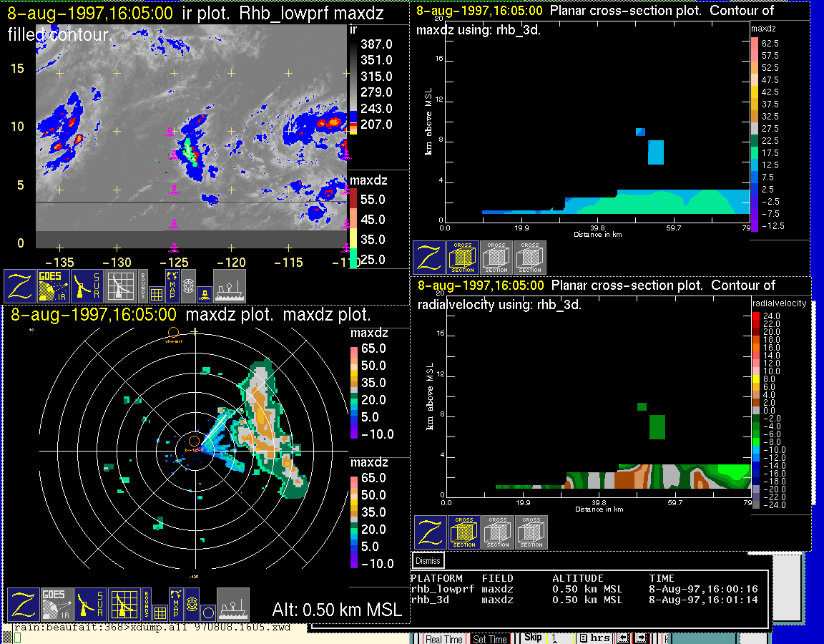Click ship icon in IR plot toolbar
Viewport: 824px width, 644px height.
229,286
